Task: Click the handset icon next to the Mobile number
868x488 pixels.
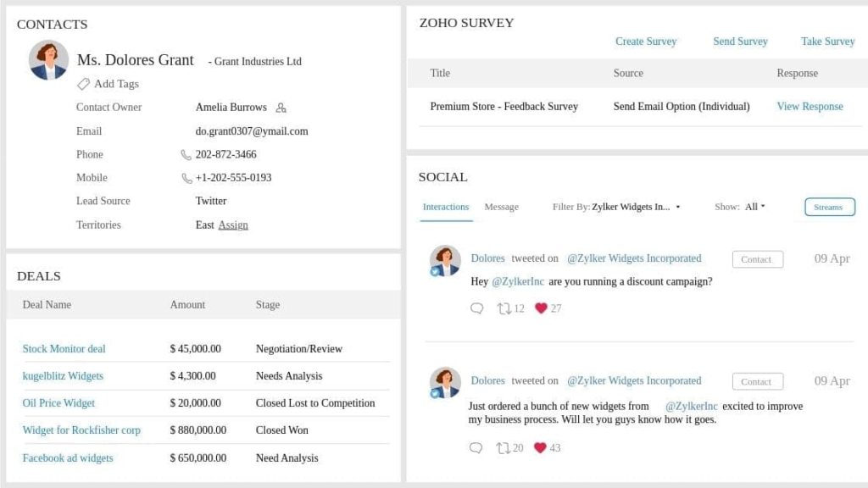Action: point(186,178)
